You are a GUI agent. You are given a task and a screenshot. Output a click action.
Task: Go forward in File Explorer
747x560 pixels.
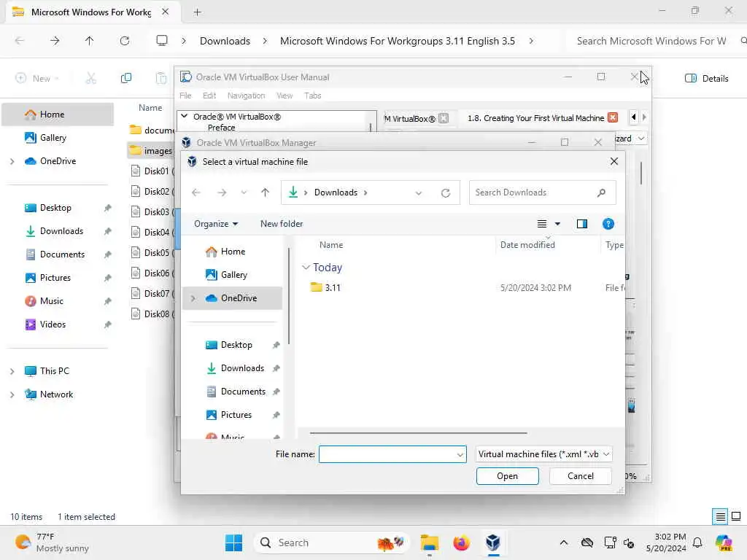coord(55,41)
